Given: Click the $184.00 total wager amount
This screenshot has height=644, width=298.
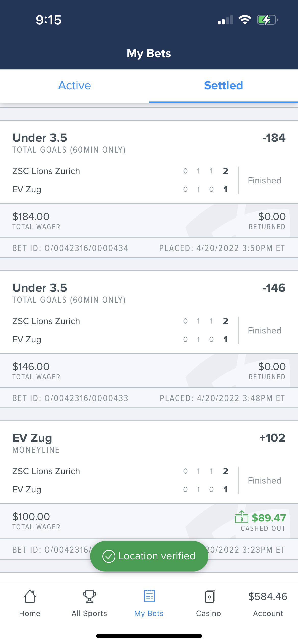Looking at the screenshot, I should [31, 216].
